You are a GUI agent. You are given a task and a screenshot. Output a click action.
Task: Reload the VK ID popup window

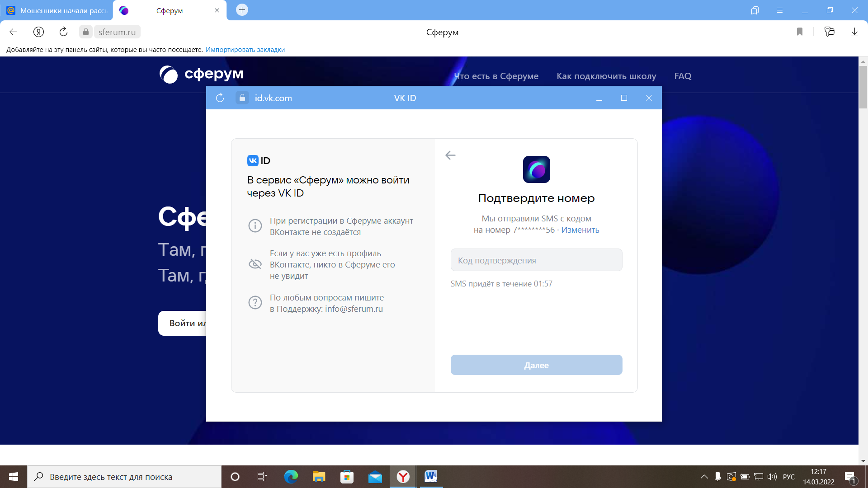(x=220, y=98)
